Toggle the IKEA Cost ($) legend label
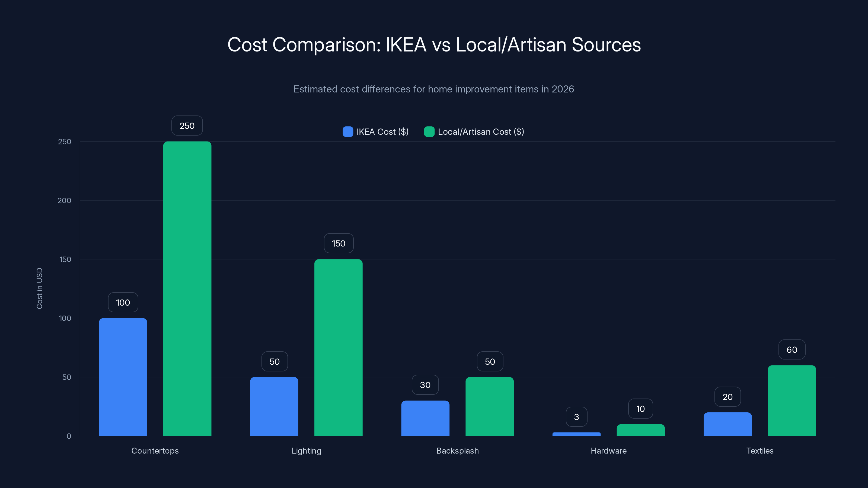The width and height of the screenshot is (868, 488). click(x=382, y=132)
